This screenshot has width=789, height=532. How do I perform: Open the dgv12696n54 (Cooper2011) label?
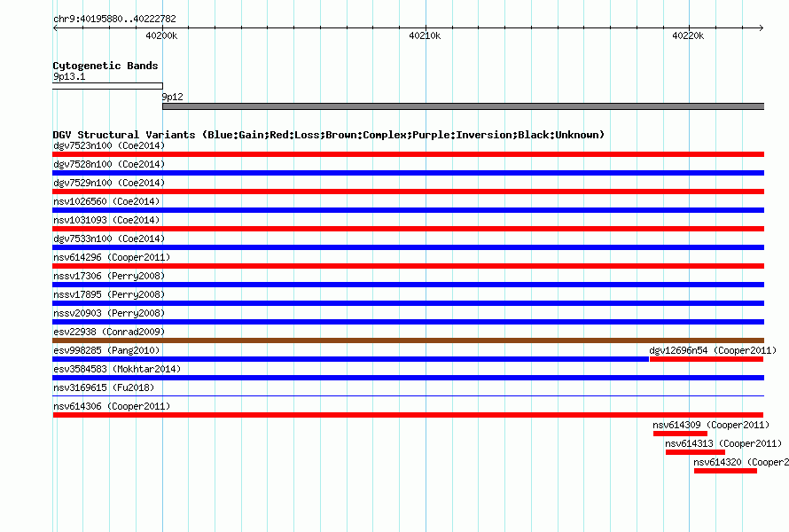tap(713, 351)
